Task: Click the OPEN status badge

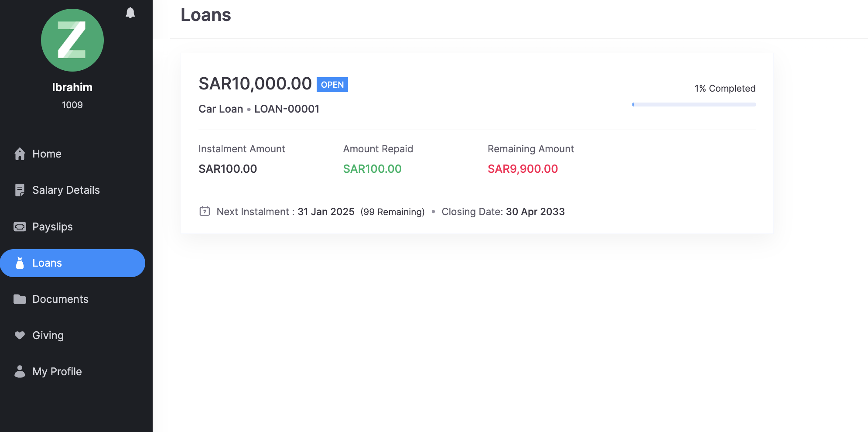Action: pyautogui.click(x=332, y=85)
